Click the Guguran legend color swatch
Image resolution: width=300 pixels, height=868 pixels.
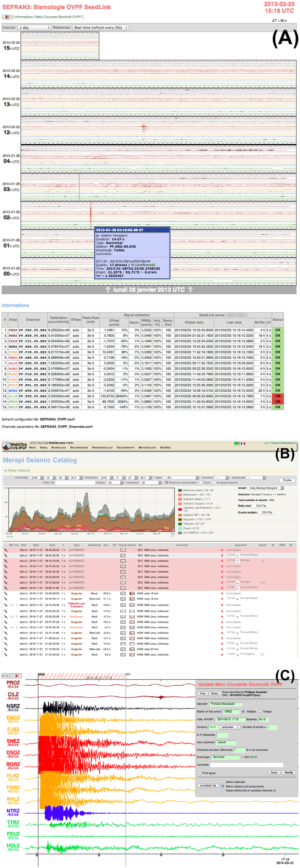coord(180,519)
